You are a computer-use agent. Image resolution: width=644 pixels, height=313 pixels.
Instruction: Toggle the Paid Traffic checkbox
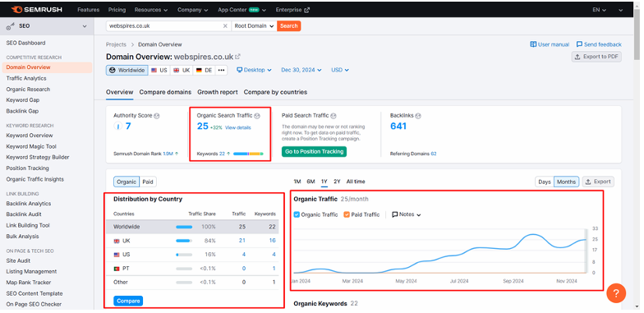point(347,214)
